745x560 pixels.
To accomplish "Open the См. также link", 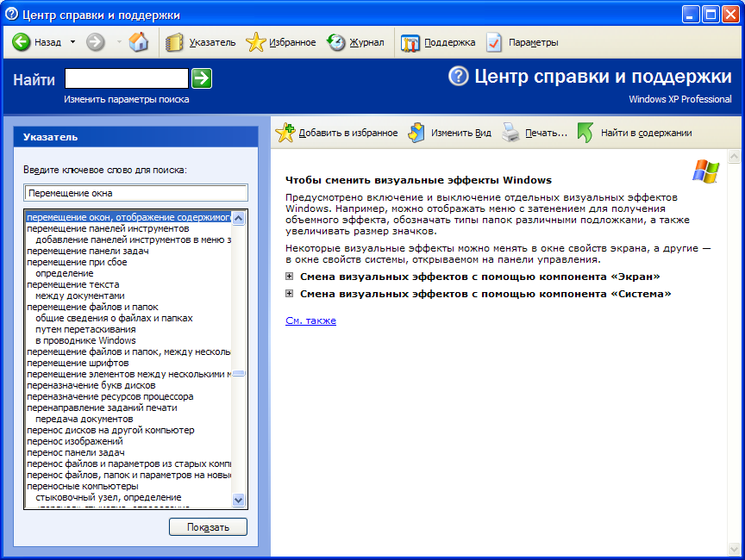I will point(310,320).
